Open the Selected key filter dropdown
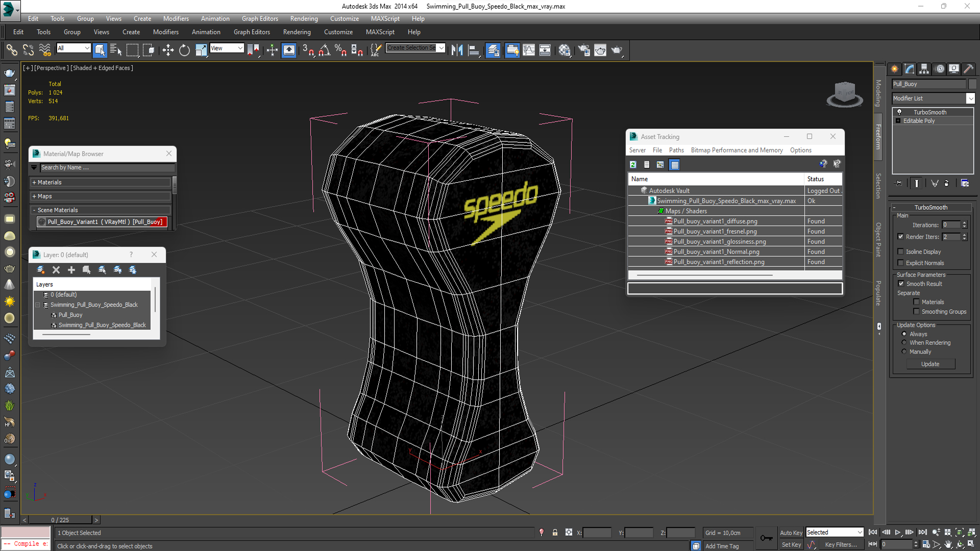 (x=834, y=532)
